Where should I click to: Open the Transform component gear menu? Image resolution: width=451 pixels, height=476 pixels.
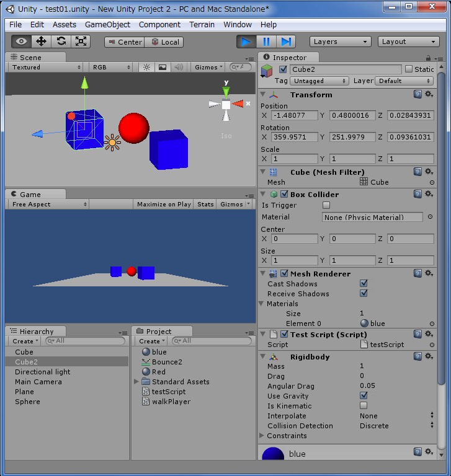[x=429, y=94]
